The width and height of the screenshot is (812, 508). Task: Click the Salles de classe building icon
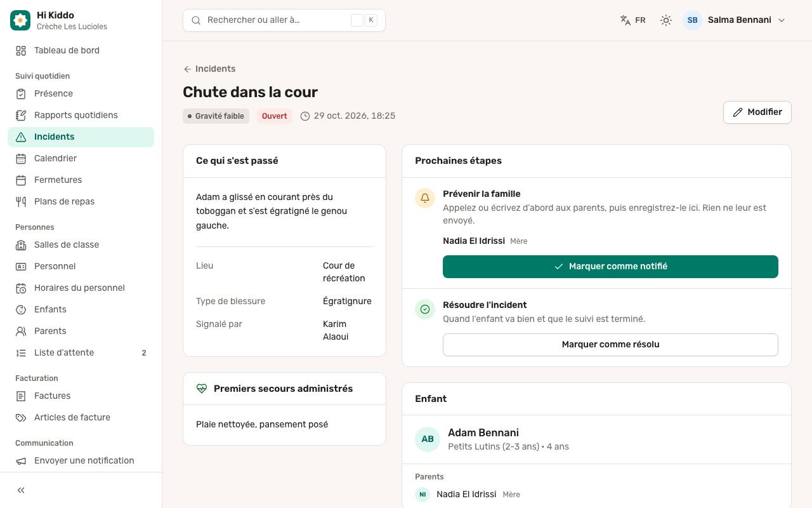21,245
